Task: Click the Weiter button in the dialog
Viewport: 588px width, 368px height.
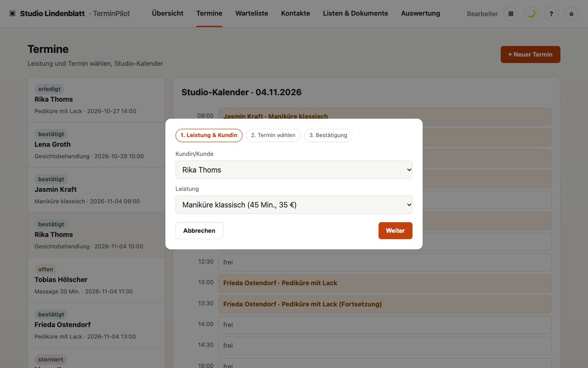Action: click(396, 231)
